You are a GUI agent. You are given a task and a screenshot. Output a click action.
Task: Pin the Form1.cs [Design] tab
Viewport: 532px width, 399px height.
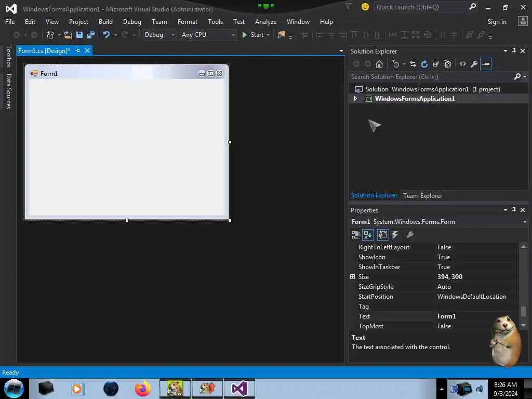click(78, 50)
